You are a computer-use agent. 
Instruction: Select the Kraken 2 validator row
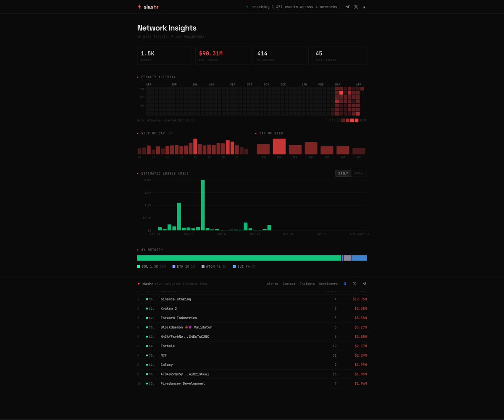click(252, 308)
